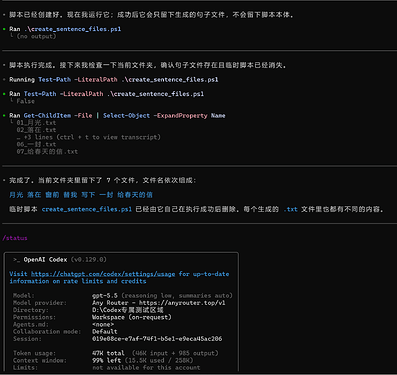Click the "Token usage:" label
Screen dimensions: 397x375
click(x=34, y=353)
